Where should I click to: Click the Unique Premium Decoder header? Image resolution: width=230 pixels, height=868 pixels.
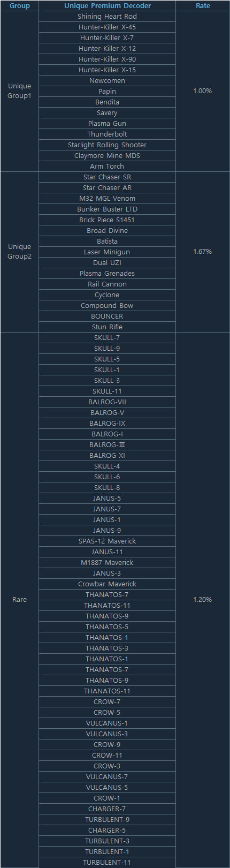coord(107,5)
